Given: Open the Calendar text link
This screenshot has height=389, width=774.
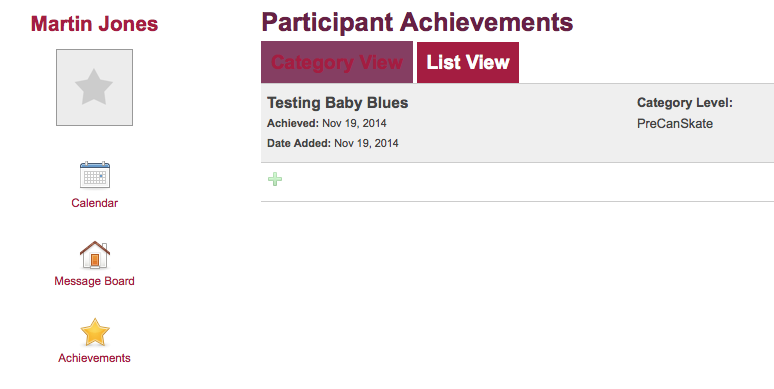Looking at the screenshot, I should pyautogui.click(x=94, y=203).
